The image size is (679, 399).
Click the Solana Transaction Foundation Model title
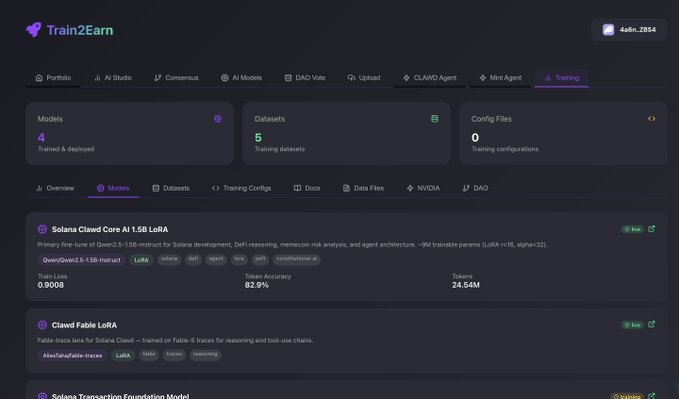[x=120, y=396]
